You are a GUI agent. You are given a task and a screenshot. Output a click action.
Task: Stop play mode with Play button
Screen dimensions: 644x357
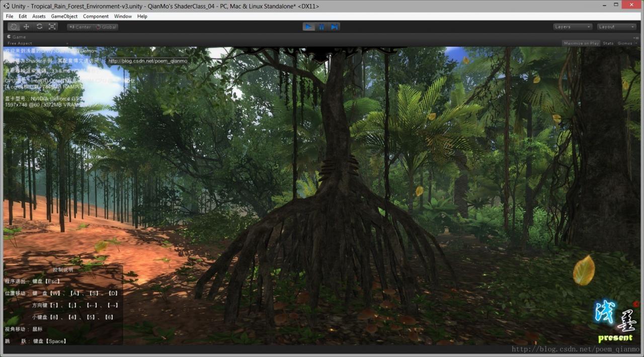point(308,27)
